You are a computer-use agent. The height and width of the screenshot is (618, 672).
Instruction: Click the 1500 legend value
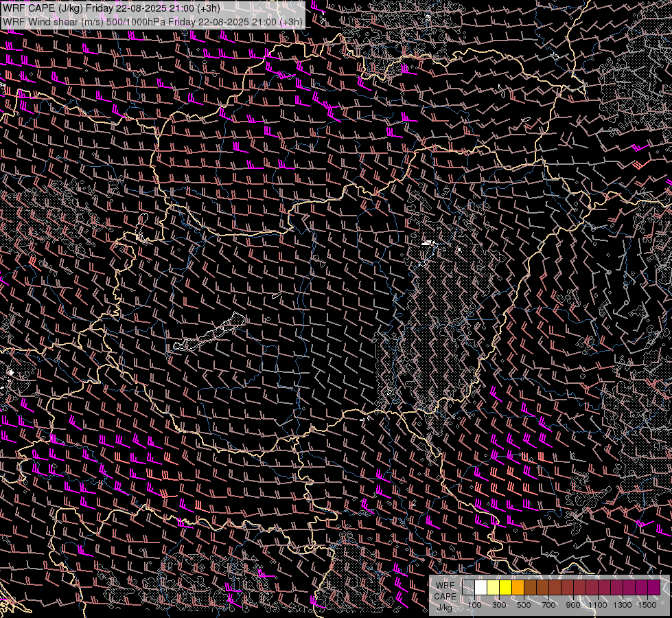click(647, 605)
